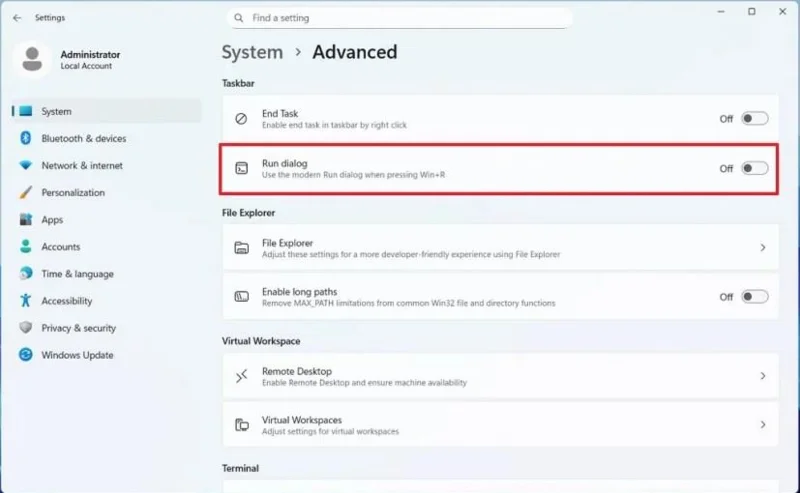This screenshot has height=493, width=800.
Task: Click the Virtual Workspaces icon
Action: [241, 425]
